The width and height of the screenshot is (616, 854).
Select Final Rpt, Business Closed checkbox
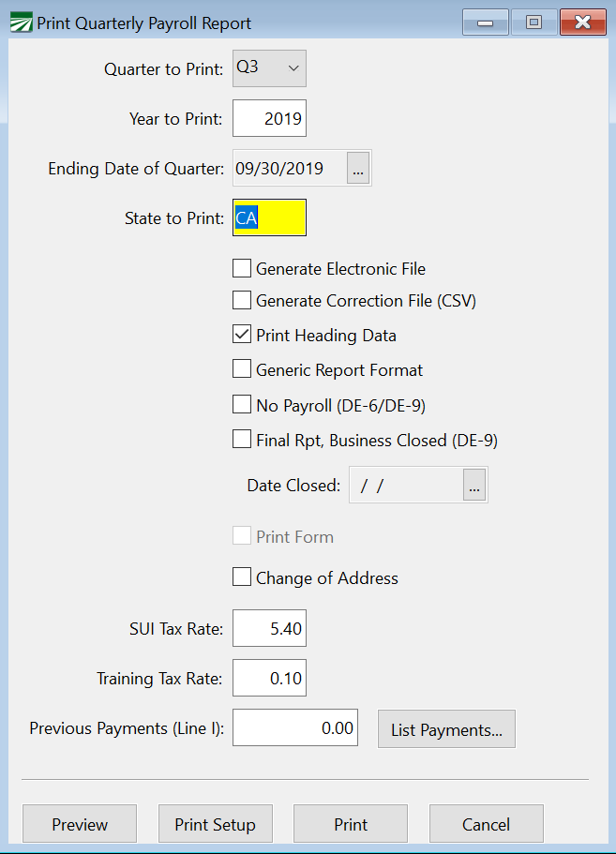(x=242, y=440)
